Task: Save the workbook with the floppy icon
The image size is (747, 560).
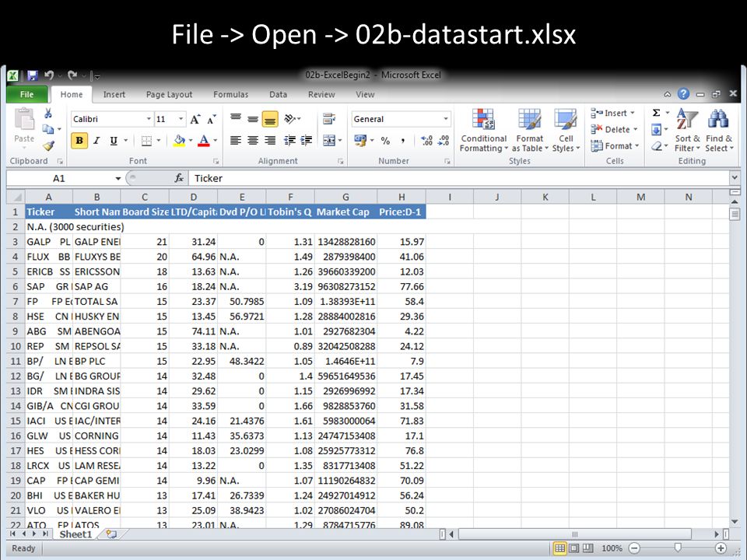Action: point(33,75)
